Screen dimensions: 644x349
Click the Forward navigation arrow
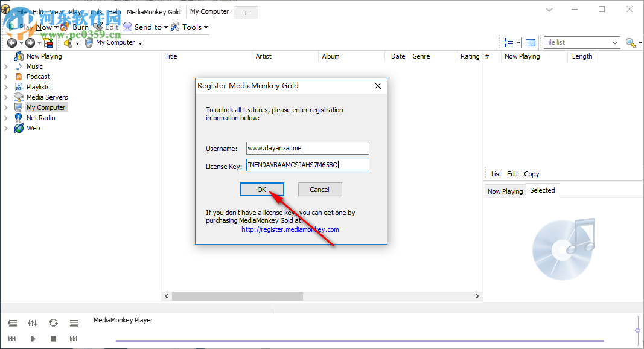point(30,43)
